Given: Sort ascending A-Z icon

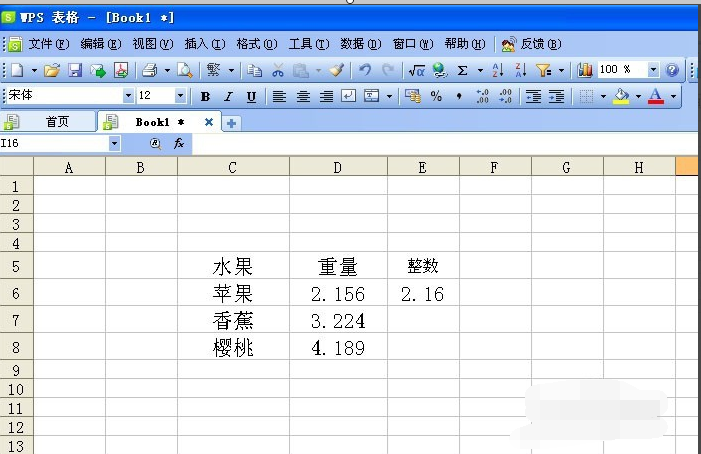Looking at the screenshot, I should 498,70.
